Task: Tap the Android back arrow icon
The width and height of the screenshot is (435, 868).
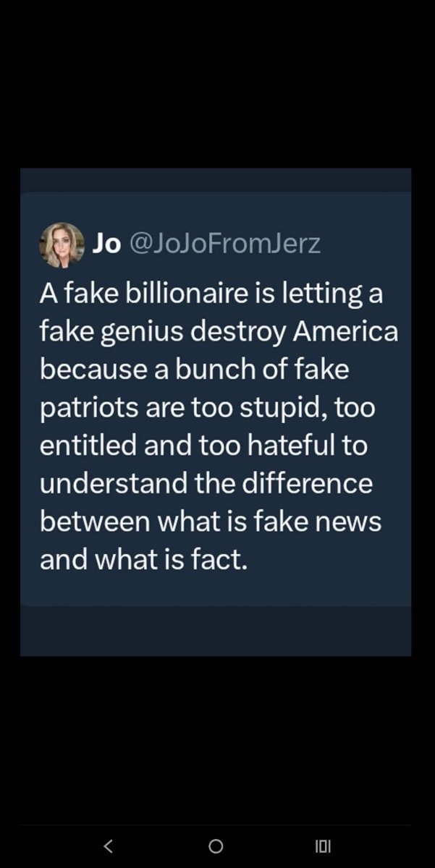Action: [108, 846]
